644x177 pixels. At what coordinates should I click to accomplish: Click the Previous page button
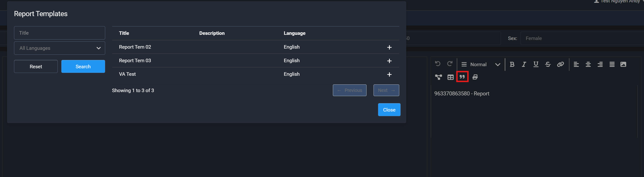pos(349,90)
